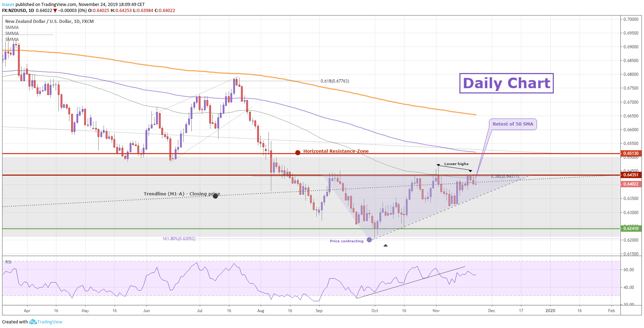Image resolution: width=644 pixels, height=328 pixels.
Task: Click the 0.382(0.64311) Fibonacci label
Action: (x=505, y=176)
